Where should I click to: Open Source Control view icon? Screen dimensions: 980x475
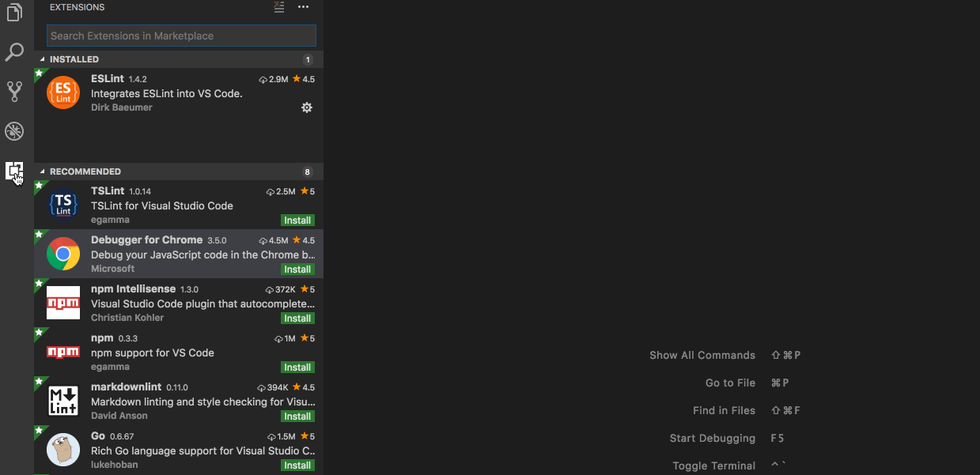pos(14,92)
